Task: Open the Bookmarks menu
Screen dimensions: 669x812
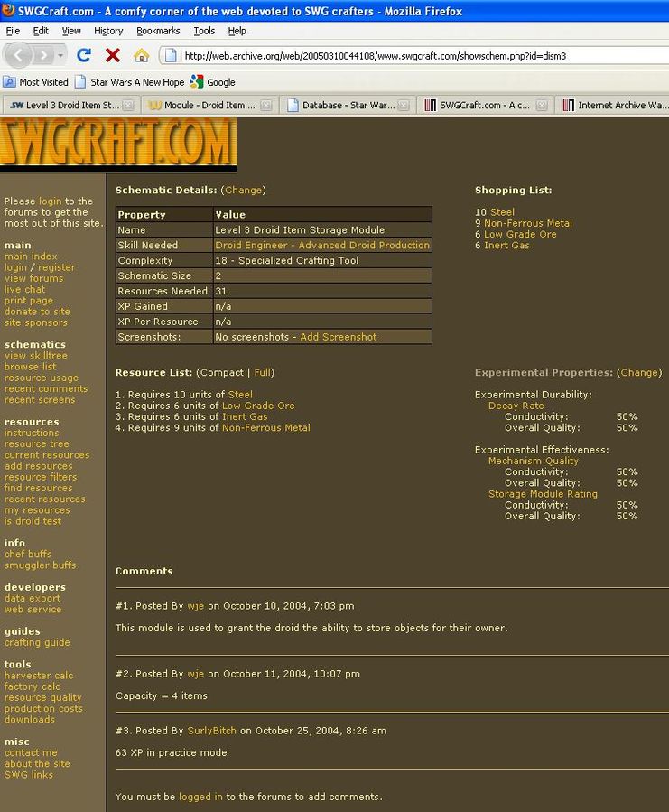Action: [x=158, y=31]
